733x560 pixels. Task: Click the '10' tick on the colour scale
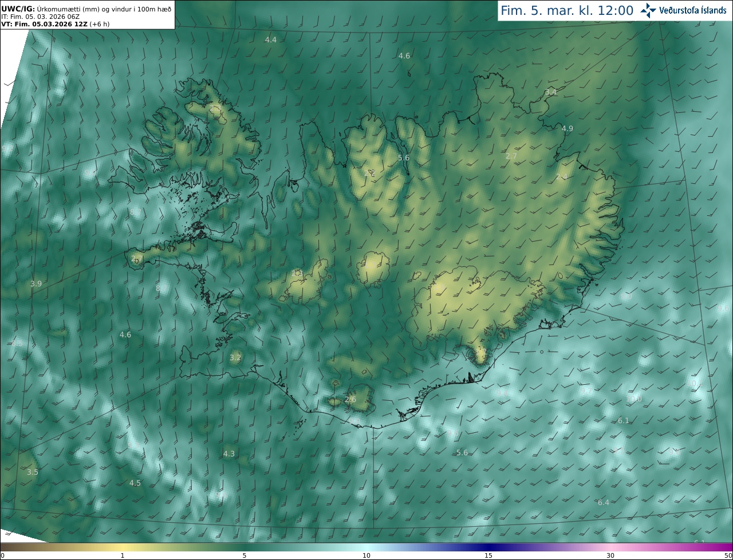click(366, 555)
